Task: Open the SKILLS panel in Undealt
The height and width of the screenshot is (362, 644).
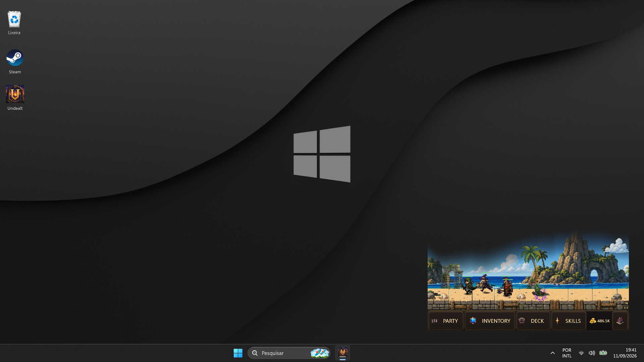Action: [569, 321]
